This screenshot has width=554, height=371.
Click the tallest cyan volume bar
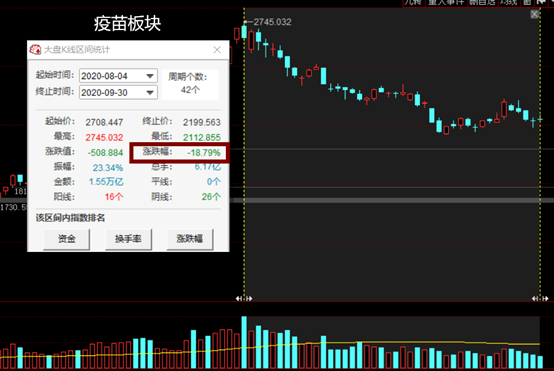coord(244,342)
